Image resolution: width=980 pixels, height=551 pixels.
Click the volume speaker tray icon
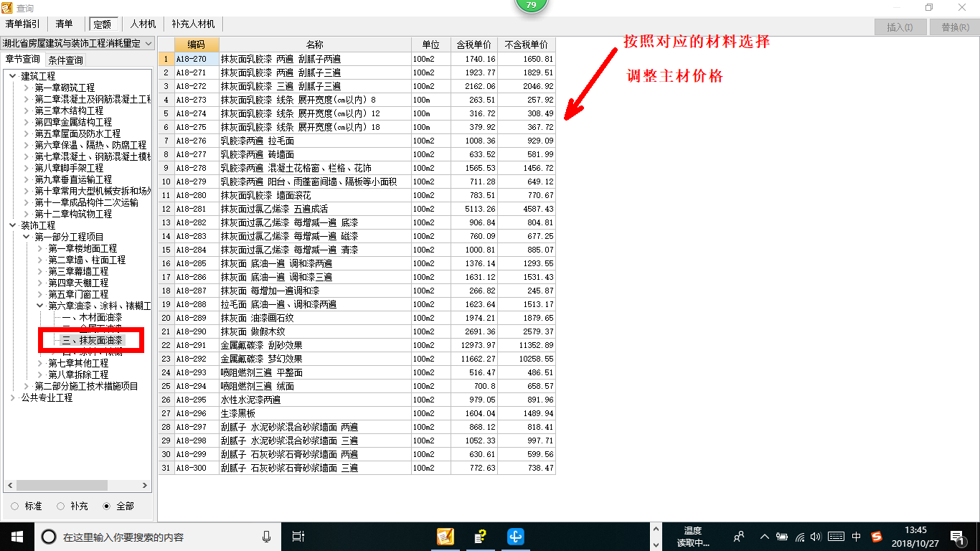pos(816,537)
